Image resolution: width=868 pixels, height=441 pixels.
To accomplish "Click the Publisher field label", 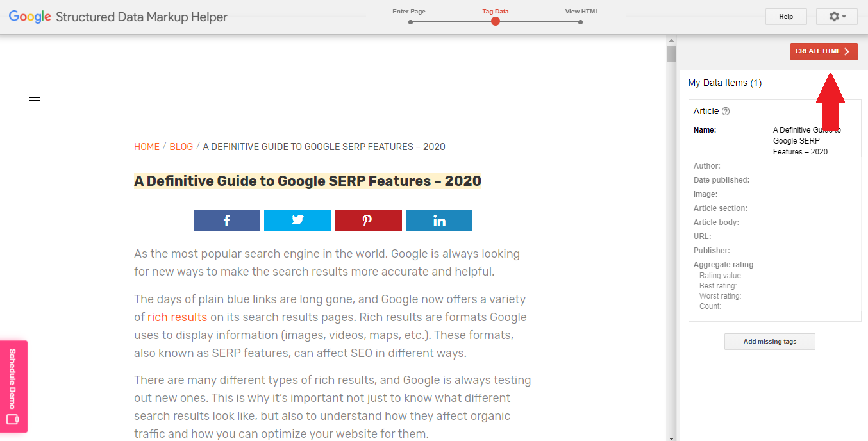I will (712, 251).
